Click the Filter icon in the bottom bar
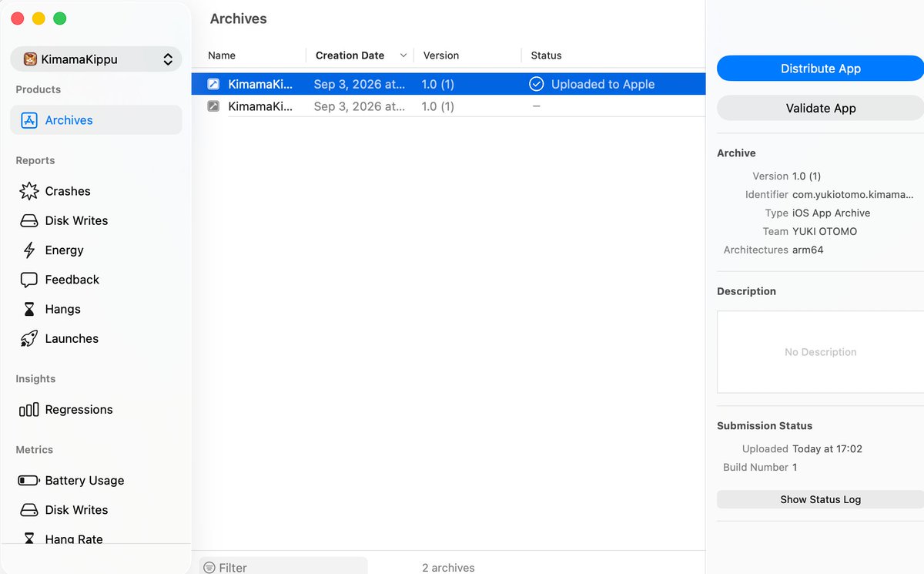 click(x=209, y=568)
